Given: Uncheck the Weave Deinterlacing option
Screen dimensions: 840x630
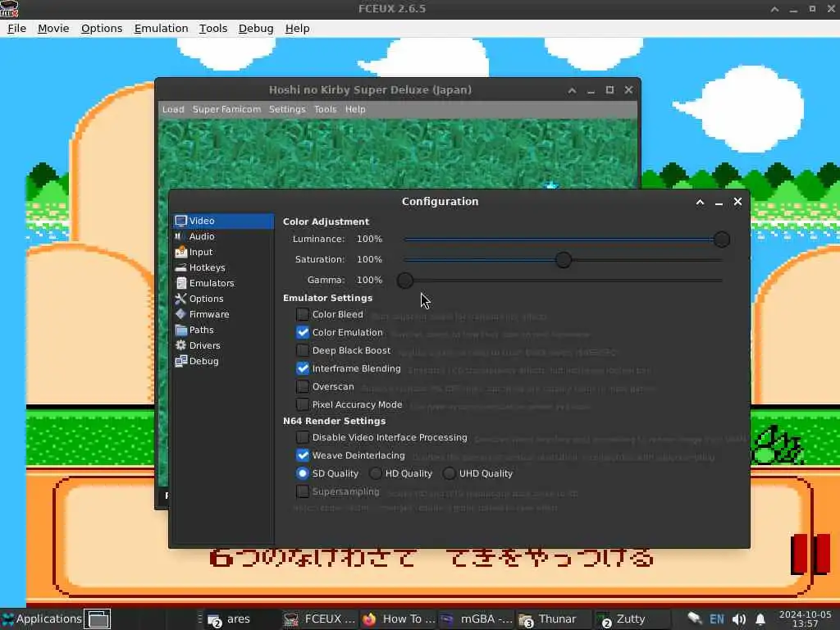Looking at the screenshot, I should [303, 455].
